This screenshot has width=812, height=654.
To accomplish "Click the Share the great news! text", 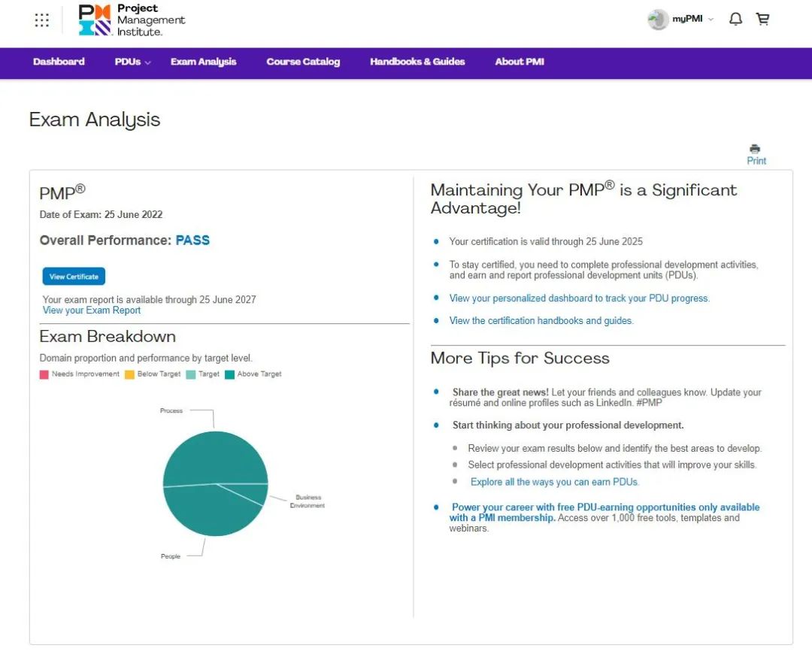I will coord(500,392).
